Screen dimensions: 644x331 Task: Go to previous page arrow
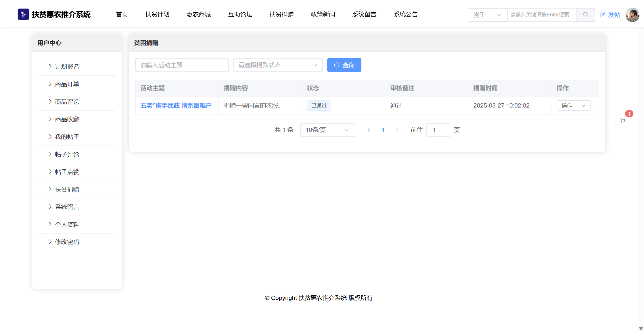point(369,130)
